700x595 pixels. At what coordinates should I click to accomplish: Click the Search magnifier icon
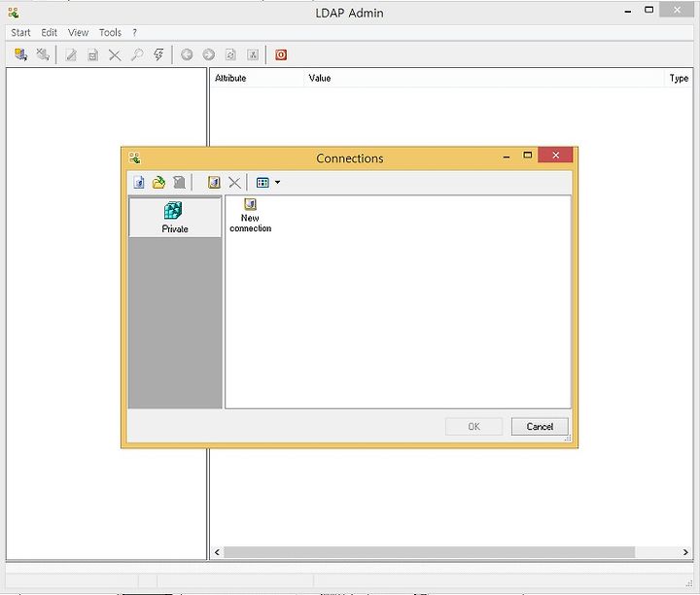tap(137, 54)
